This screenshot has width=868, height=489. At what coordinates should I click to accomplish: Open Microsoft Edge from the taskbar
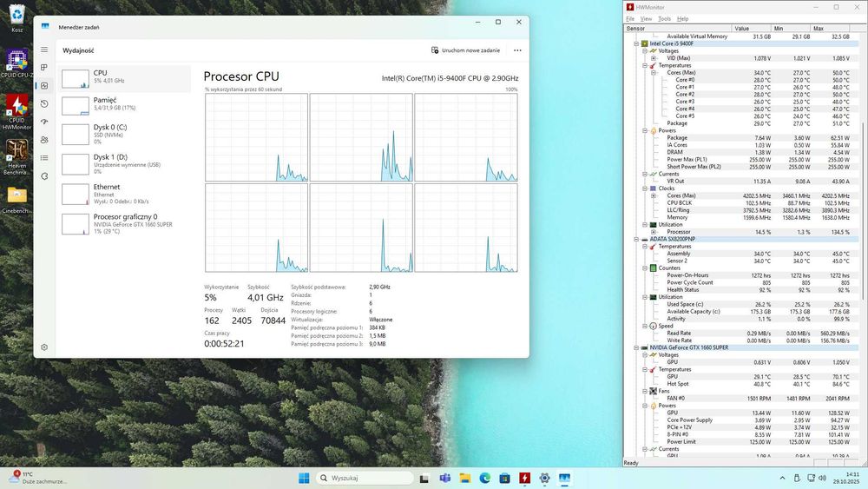(x=485, y=478)
